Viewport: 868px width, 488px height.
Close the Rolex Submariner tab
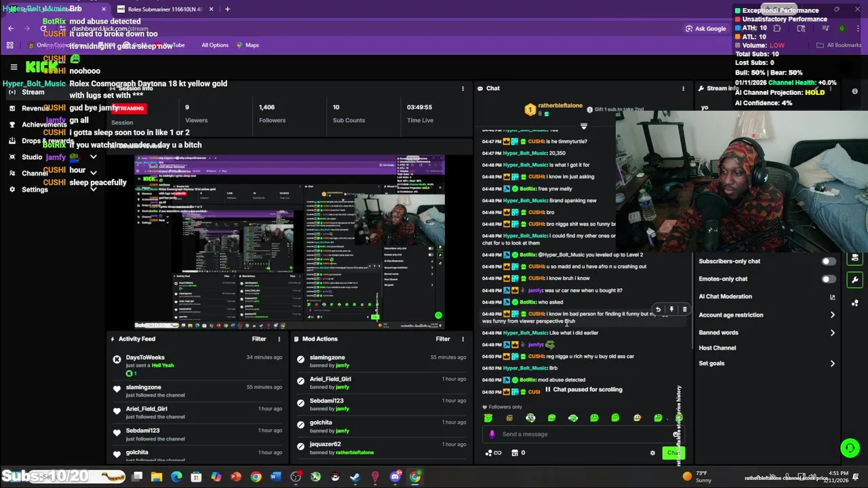[211, 9]
